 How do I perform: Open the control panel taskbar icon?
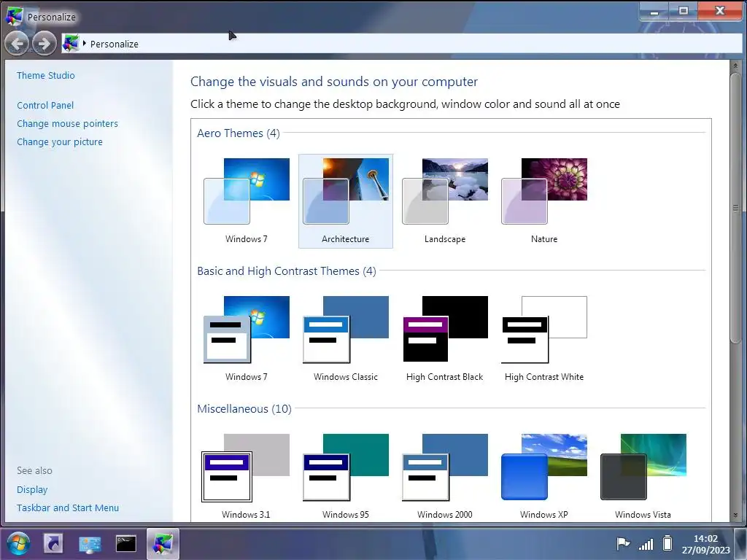point(90,544)
